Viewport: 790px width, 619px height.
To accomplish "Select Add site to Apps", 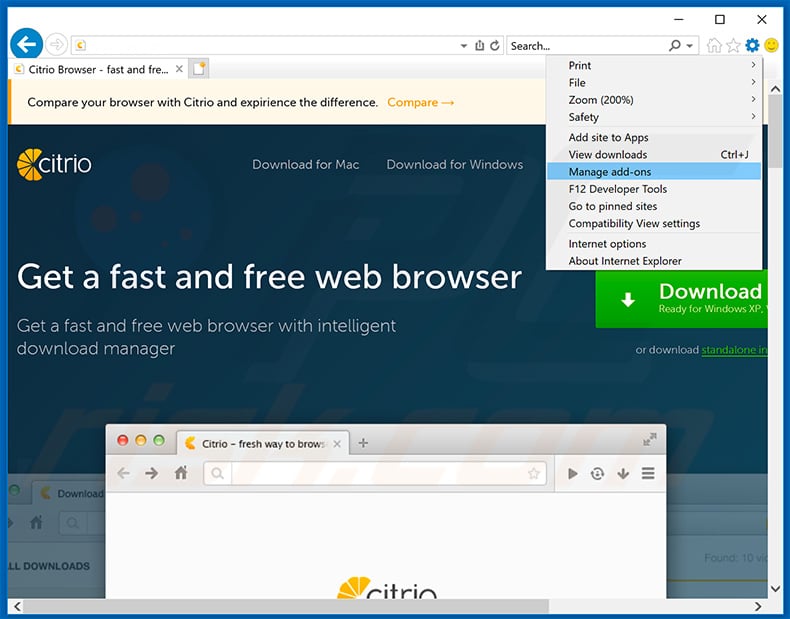I will (654, 137).
